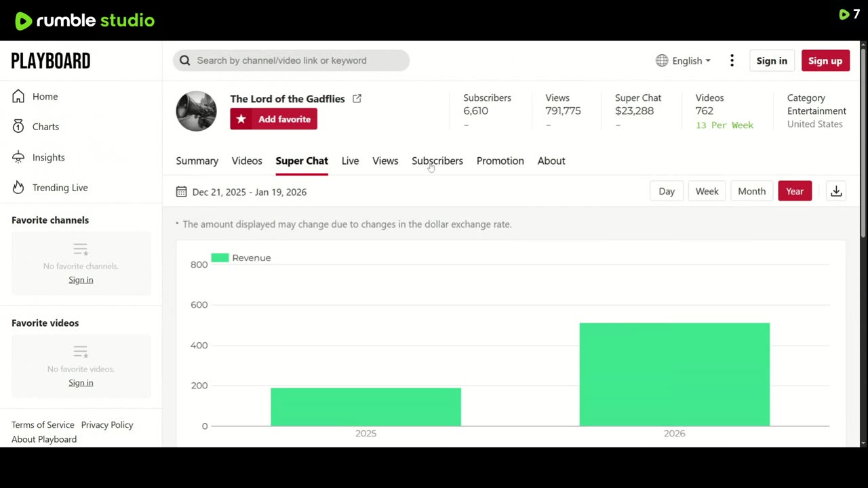This screenshot has height=488, width=868.
Task: Select the Year interval
Action: (795, 191)
